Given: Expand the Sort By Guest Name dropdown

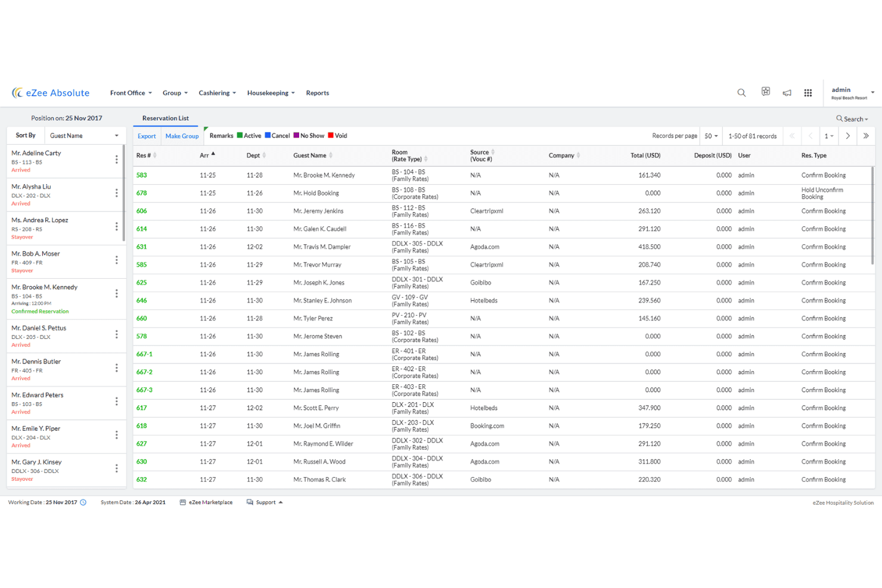Looking at the screenshot, I should (84, 136).
